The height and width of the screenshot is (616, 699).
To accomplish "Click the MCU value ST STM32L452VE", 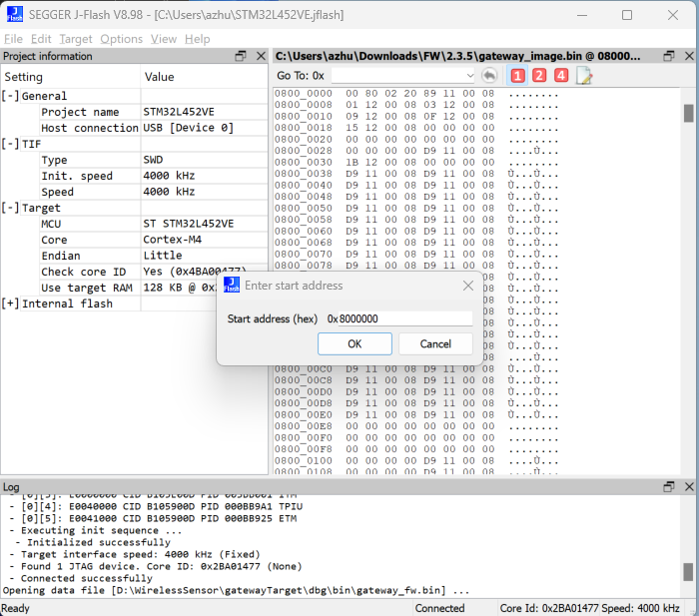I will click(x=188, y=224).
